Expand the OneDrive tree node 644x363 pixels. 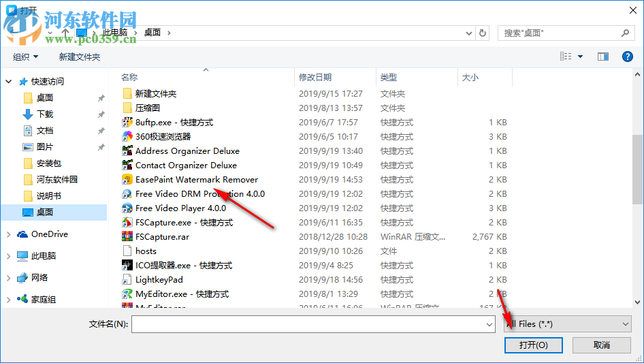pyautogui.click(x=9, y=234)
